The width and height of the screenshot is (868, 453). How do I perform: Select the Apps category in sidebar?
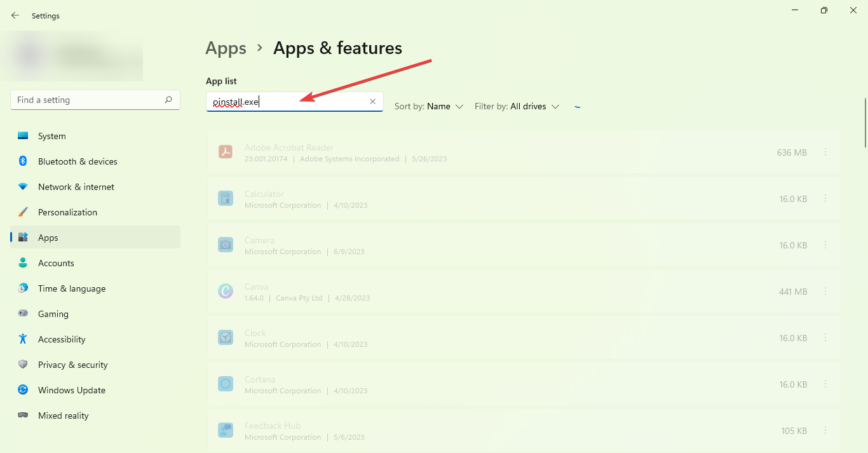click(95, 238)
